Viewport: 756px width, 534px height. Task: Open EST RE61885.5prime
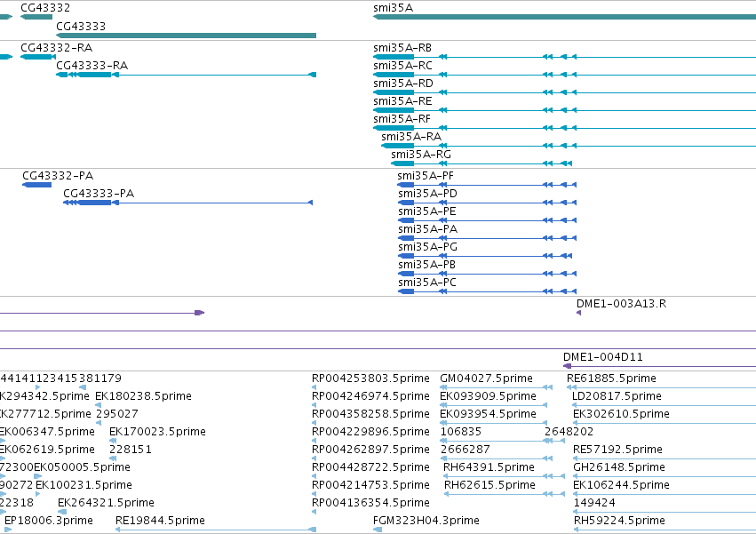click(x=611, y=379)
